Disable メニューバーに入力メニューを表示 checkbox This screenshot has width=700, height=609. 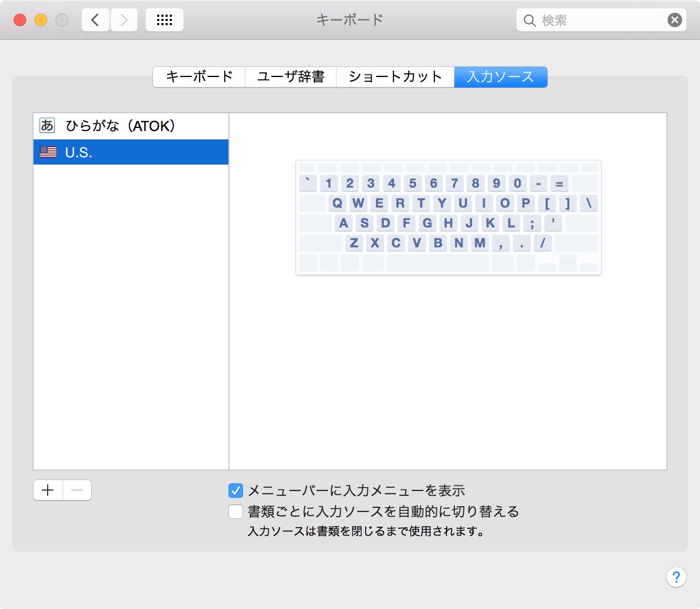pos(236,491)
